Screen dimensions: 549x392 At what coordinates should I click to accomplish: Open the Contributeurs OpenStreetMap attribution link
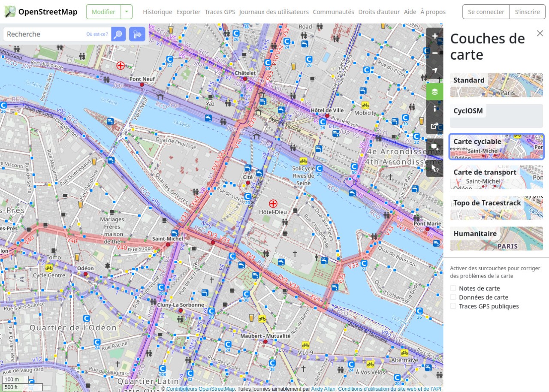click(x=200, y=389)
